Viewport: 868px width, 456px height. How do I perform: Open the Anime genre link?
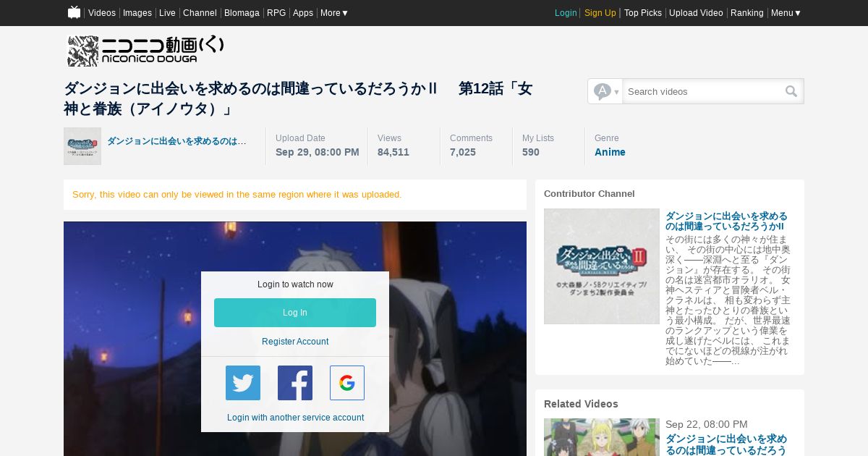[610, 152]
